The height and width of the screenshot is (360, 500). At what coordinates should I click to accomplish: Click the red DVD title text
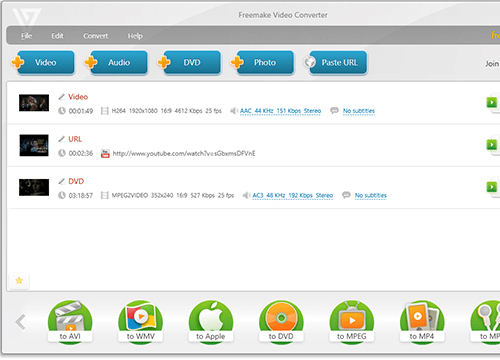[76, 181]
